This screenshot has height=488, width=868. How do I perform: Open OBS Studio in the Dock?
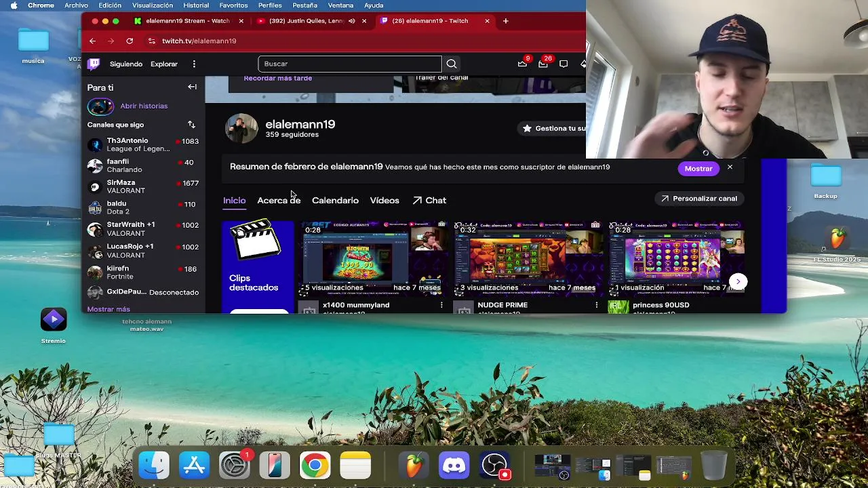(494, 466)
